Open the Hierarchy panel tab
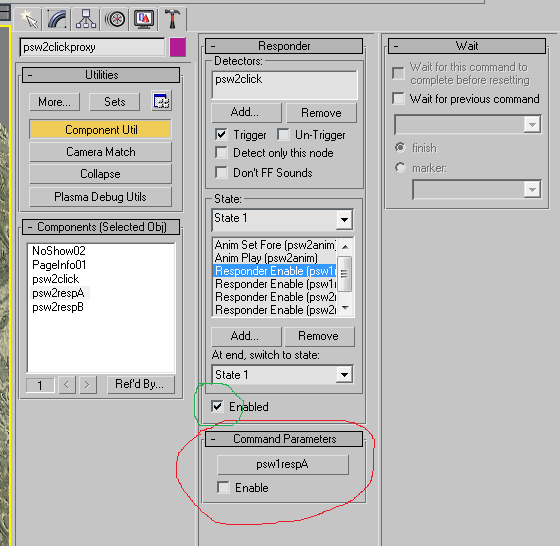This screenshot has height=546, width=560. click(x=86, y=19)
